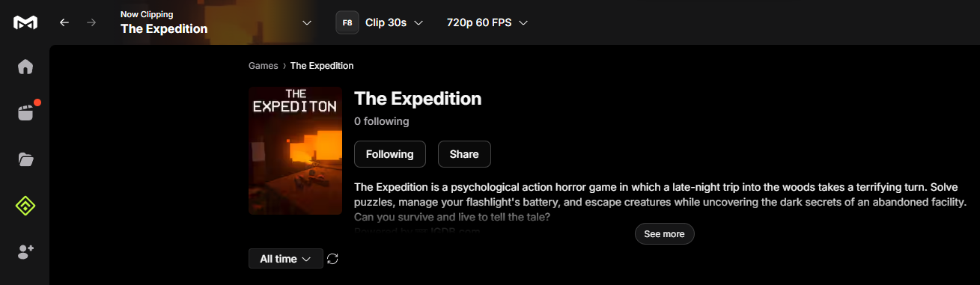Go back with the left arrow
This screenshot has width=980, height=285.
[64, 22]
